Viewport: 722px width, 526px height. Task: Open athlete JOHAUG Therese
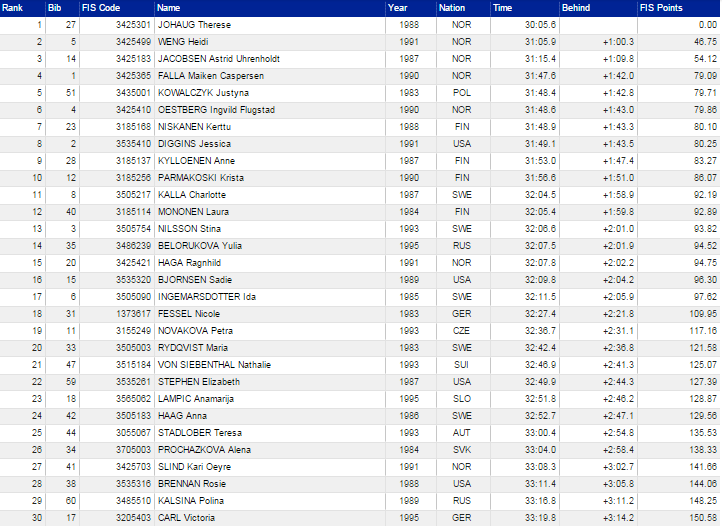point(194,25)
